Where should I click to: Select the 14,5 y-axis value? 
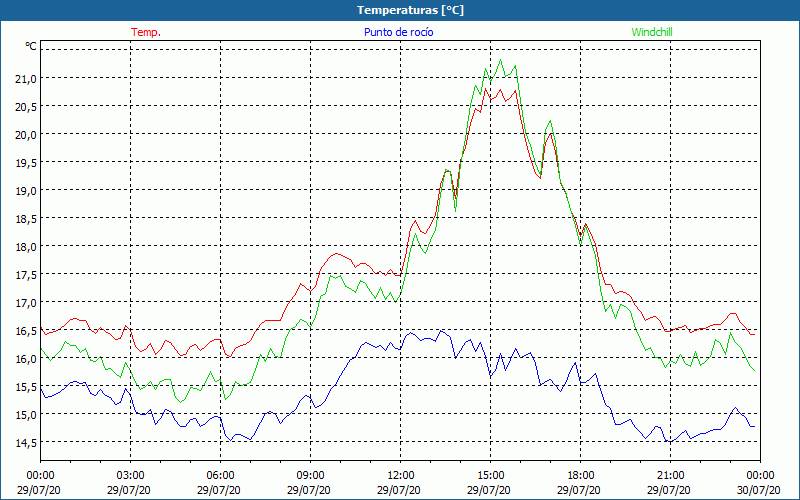(x=27, y=442)
